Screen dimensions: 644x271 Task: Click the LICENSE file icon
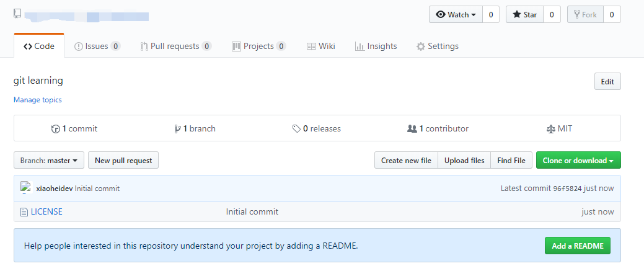(24, 212)
